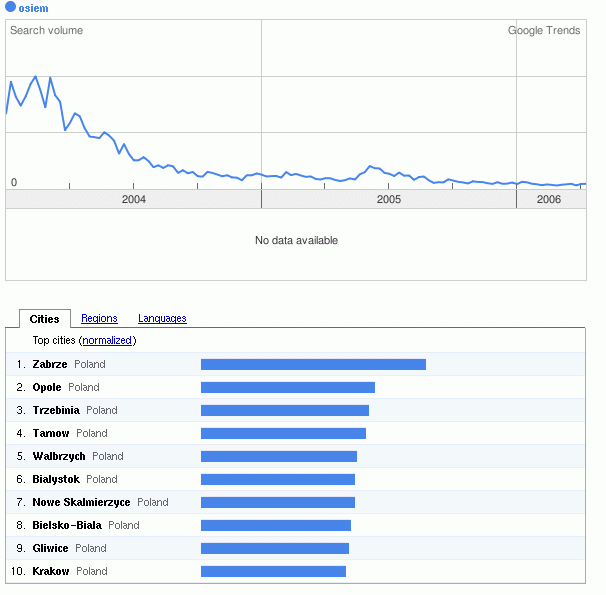Open the Languages tab

tap(162, 319)
